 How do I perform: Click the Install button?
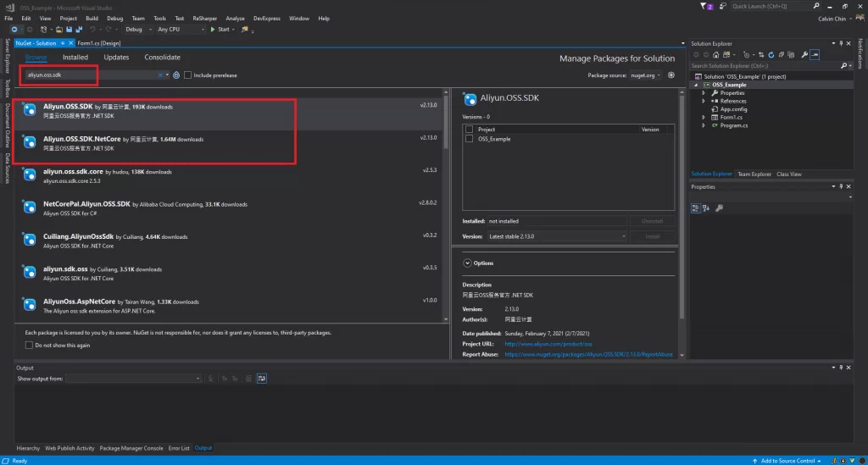point(652,236)
